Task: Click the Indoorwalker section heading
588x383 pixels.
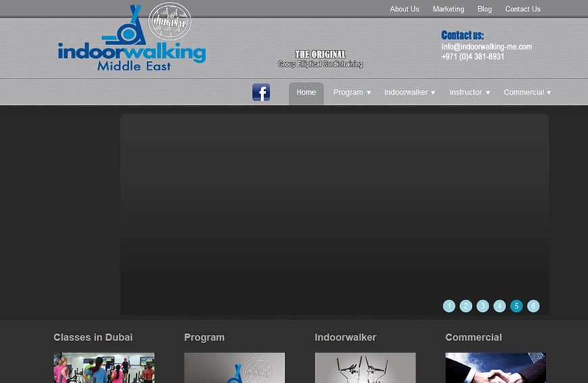Action: point(345,337)
